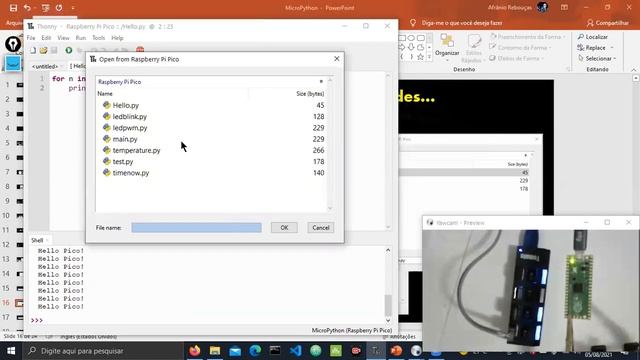Click the Windows taskbar search box
The height and width of the screenshot is (360, 640).
click(103, 351)
